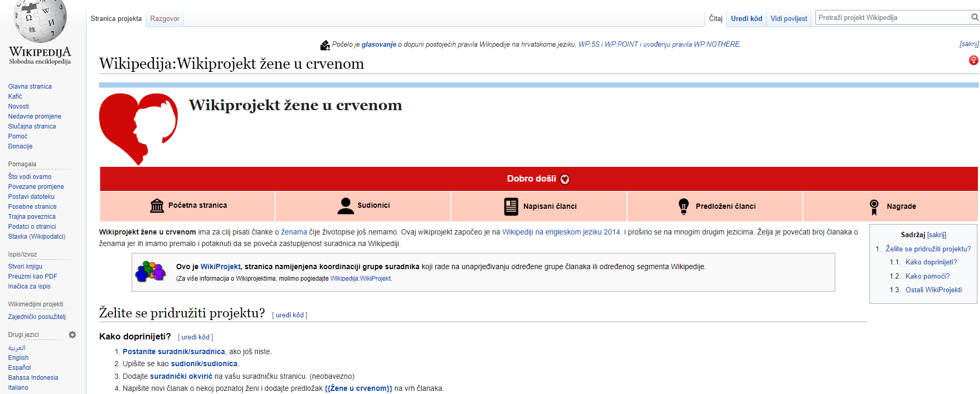Screen dimensions: 980x394
Task: Click the lightbulb icon for Predloženi članci
Action: pyautogui.click(x=683, y=207)
